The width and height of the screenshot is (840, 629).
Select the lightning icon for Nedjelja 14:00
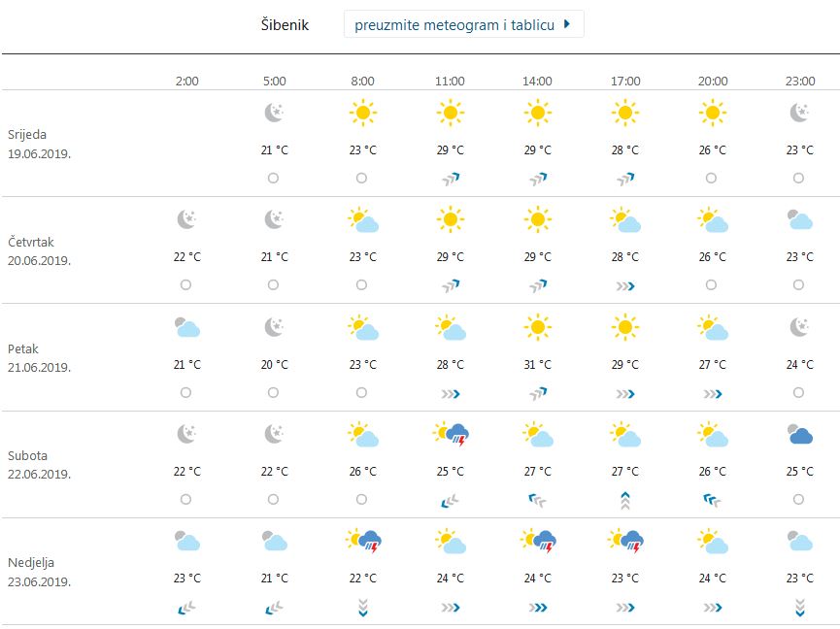click(540, 544)
